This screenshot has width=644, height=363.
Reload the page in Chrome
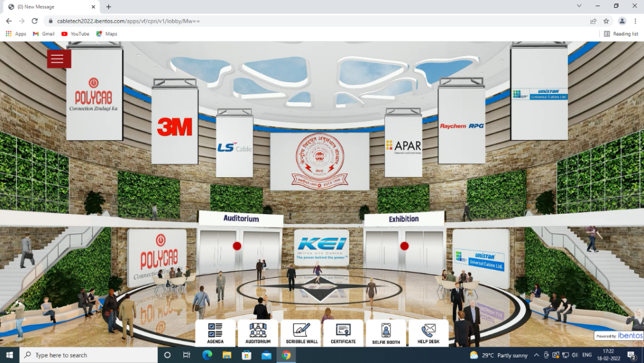point(35,21)
